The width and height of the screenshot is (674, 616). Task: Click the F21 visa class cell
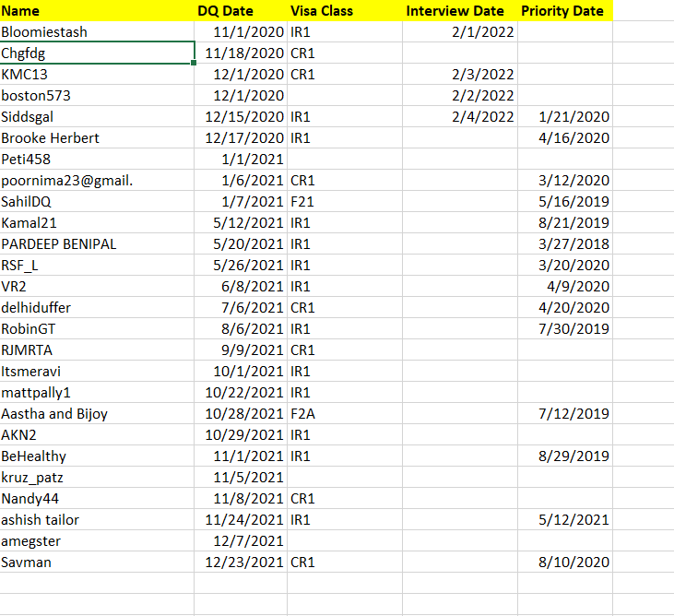coord(345,202)
